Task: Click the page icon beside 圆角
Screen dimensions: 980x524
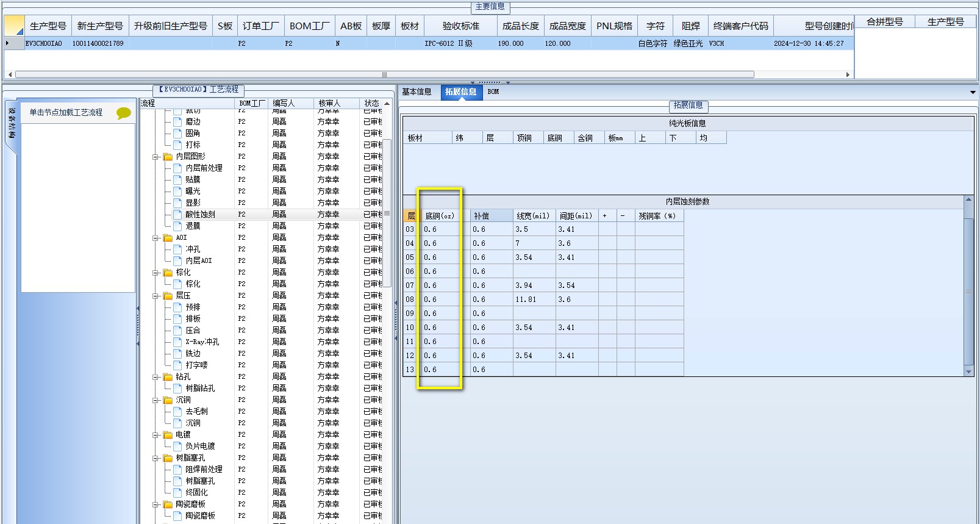Action: (177, 134)
